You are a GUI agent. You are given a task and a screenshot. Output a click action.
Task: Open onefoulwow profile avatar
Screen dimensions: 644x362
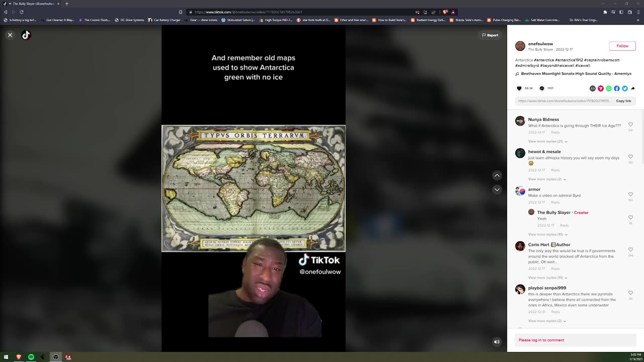pyautogui.click(x=520, y=46)
